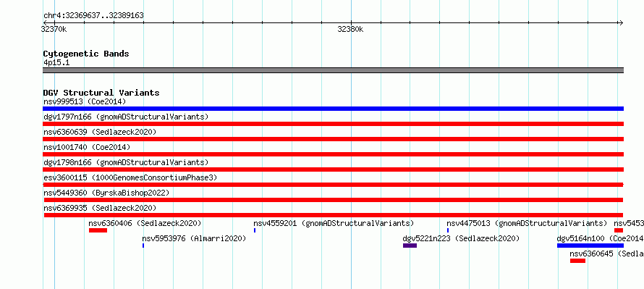Select nsv4559201 (gnomADStructuralVariants) label

tap(334, 223)
